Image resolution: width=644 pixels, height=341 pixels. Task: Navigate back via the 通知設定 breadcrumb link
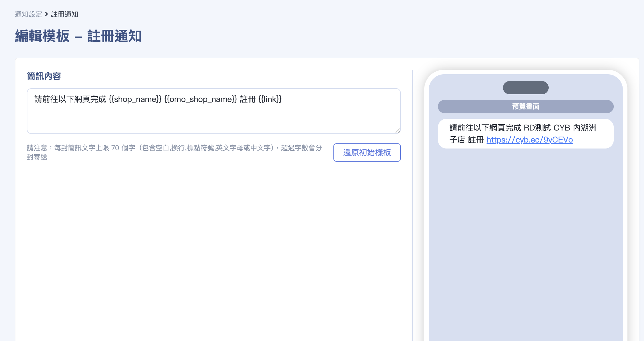(28, 14)
